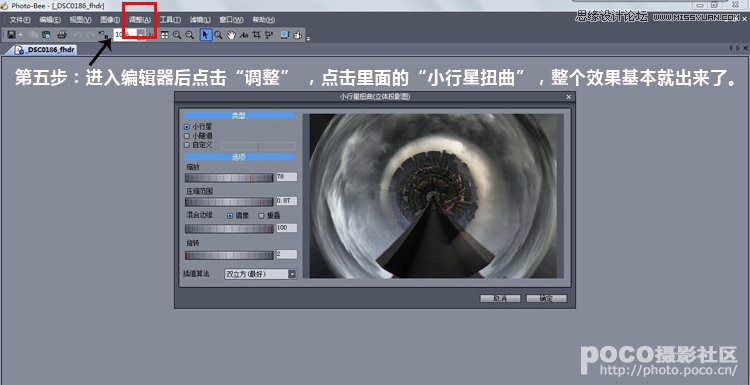Click the 缩放 slider track
The image size is (750, 385).
pos(229,177)
